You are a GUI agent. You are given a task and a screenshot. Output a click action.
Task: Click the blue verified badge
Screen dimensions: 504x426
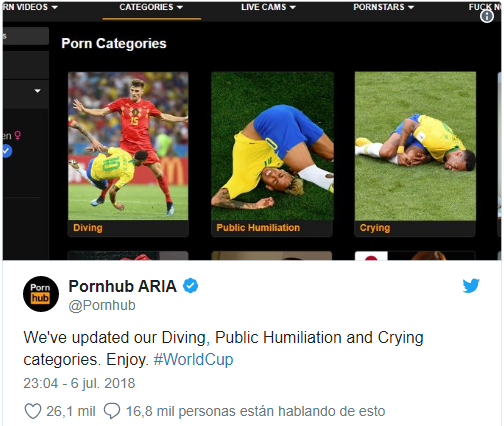pyautogui.click(x=191, y=286)
